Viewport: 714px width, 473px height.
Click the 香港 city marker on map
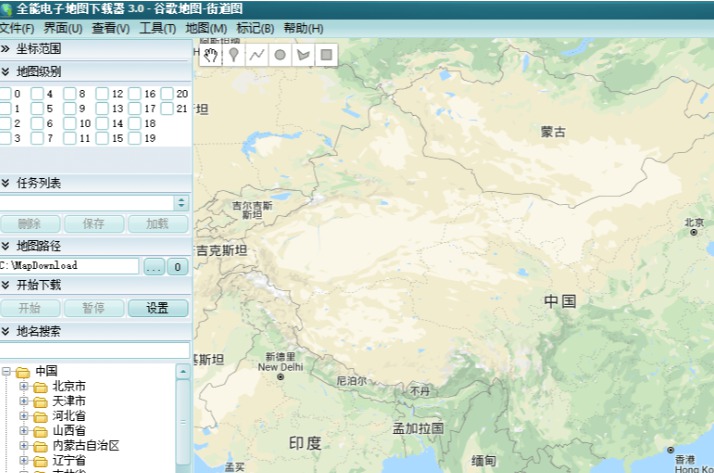[x=670, y=450]
